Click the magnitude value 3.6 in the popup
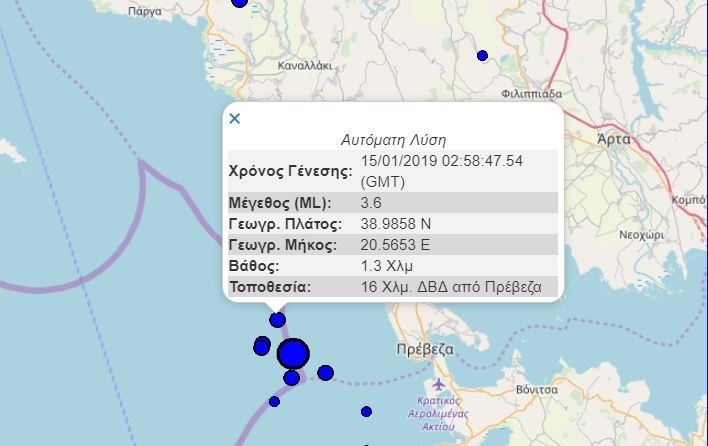The width and height of the screenshot is (708, 446). [371, 203]
